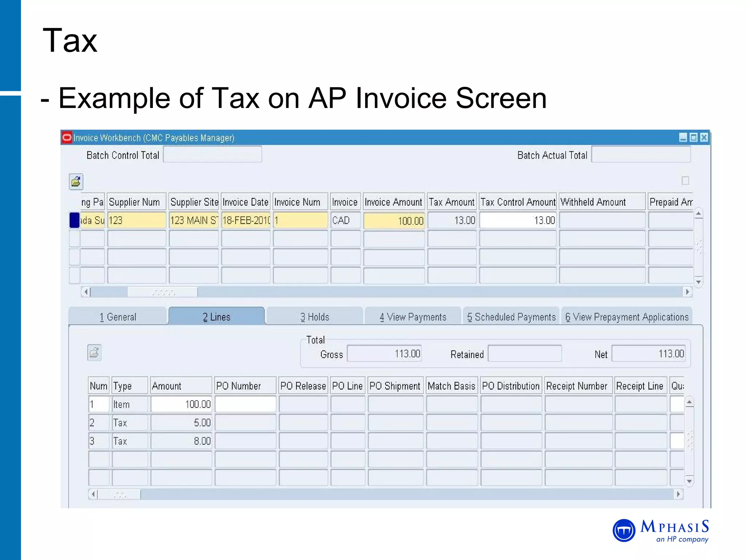Click the lines grid scroll down arrow
The height and width of the screenshot is (560, 747).
coord(689,481)
